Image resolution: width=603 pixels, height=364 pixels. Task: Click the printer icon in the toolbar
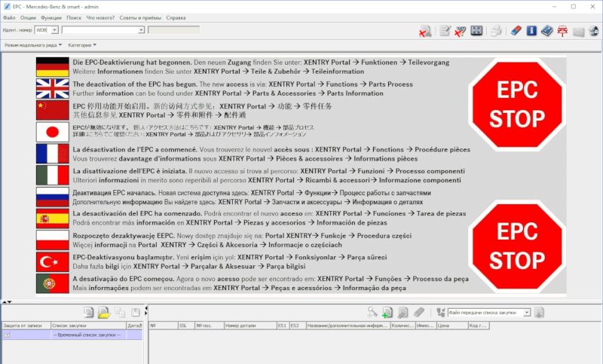(496, 31)
